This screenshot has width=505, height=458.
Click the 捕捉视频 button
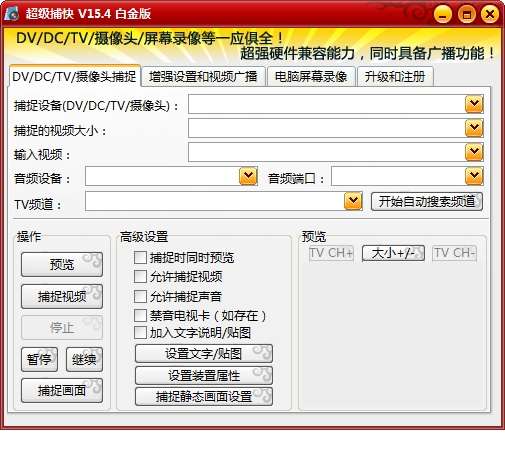(62, 296)
